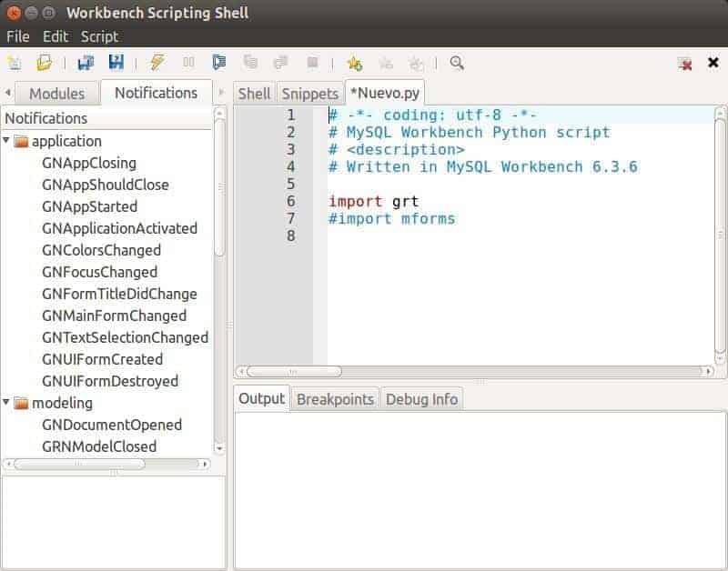Save the script with the Save icon
This screenshot has width=728, height=571.
[86, 63]
